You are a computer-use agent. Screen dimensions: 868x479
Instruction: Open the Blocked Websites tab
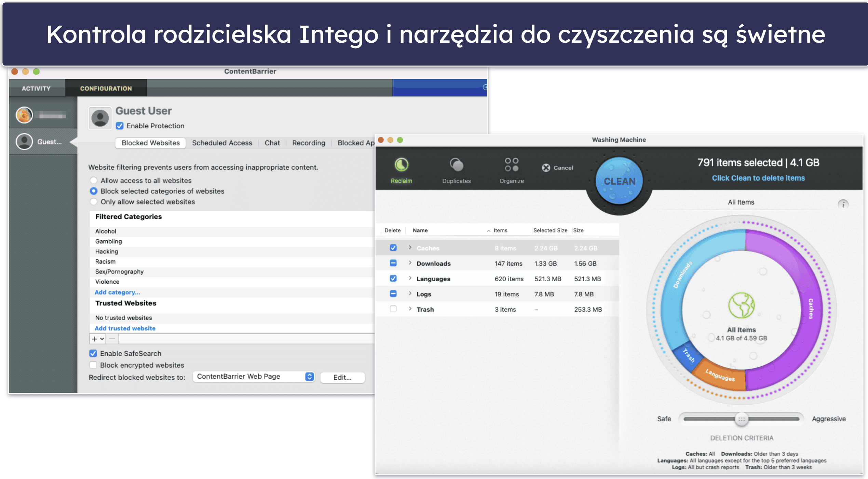point(150,143)
